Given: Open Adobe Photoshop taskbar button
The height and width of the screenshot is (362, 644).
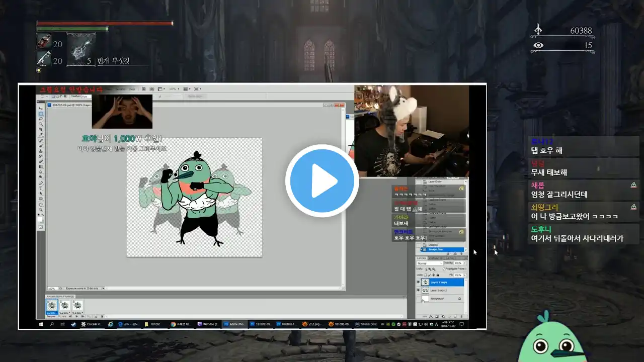Looking at the screenshot, I should (234, 324).
